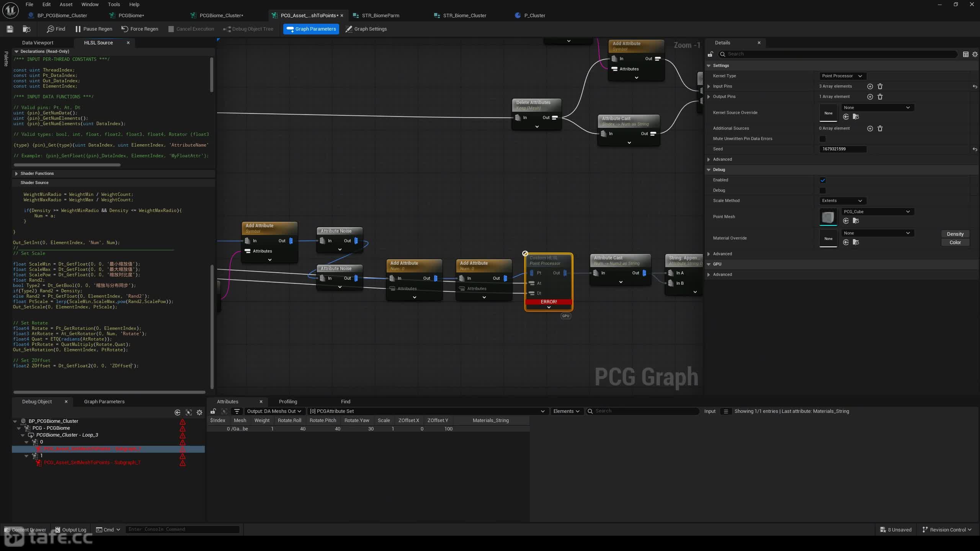Toggle Mute Unwritten Pin Data Errors checkbox

pos(822,139)
